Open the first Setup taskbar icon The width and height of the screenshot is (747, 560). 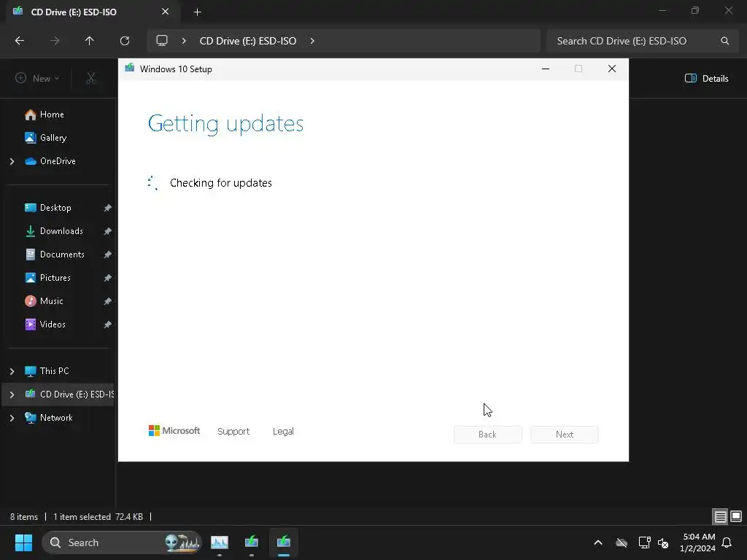(x=252, y=542)
